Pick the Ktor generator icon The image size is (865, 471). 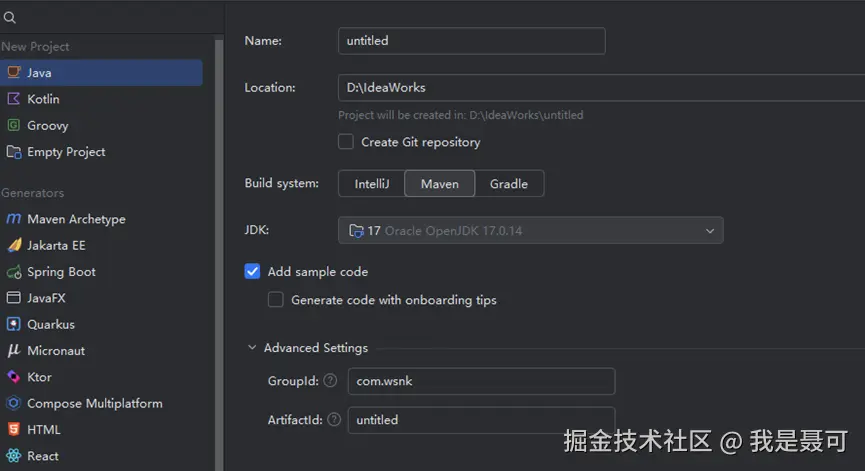(14, 377)
